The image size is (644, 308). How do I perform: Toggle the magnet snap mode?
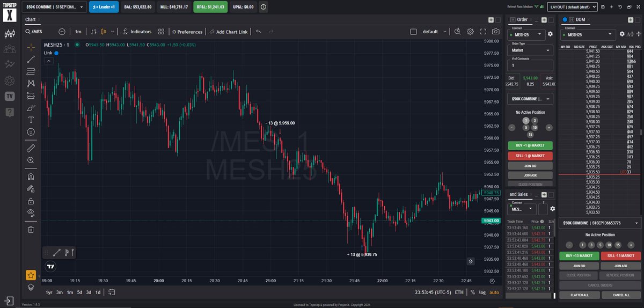[x=31, y=176]
